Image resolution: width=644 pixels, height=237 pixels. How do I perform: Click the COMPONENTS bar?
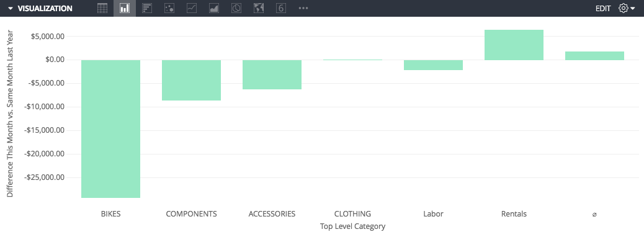point(191,80)
